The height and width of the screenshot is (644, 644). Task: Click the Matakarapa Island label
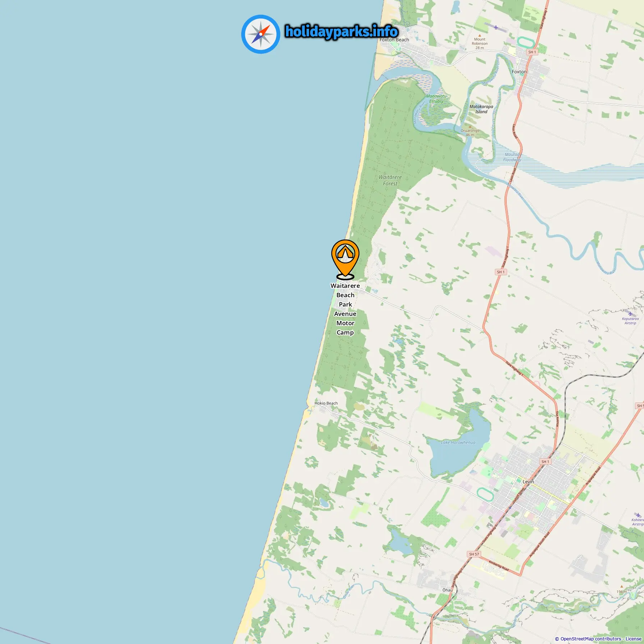click(x=481, y=109)
